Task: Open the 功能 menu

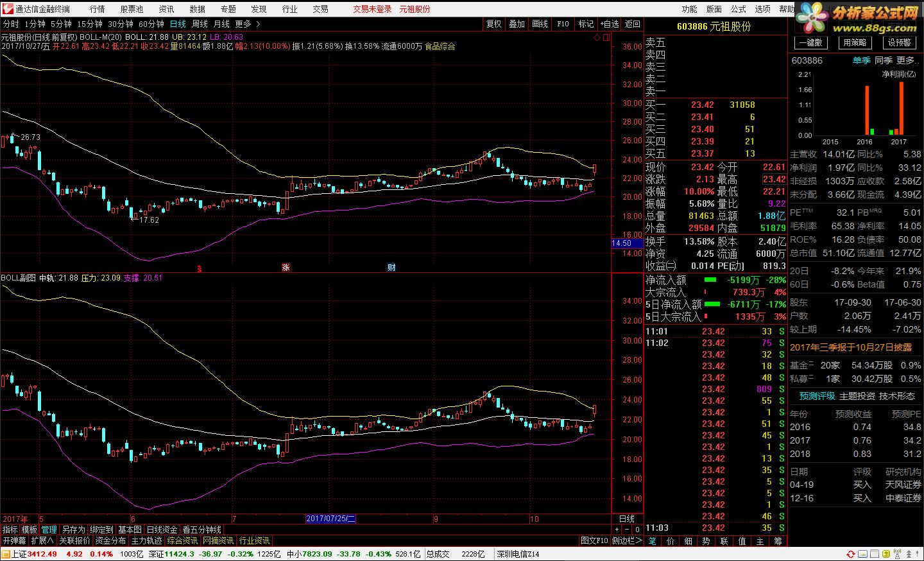Action: (x=690, y=9)
